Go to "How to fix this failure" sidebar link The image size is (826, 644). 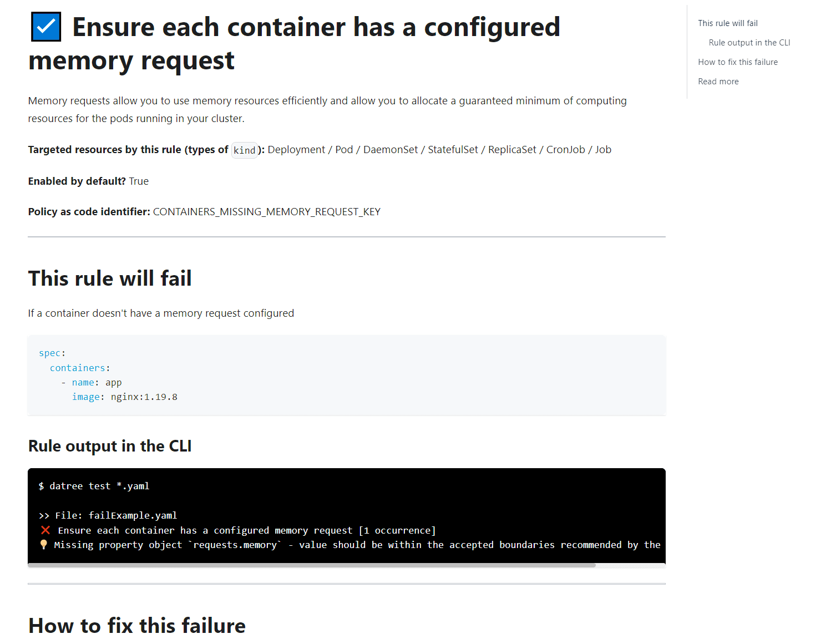pyautogui.click(x=737, y=62)
